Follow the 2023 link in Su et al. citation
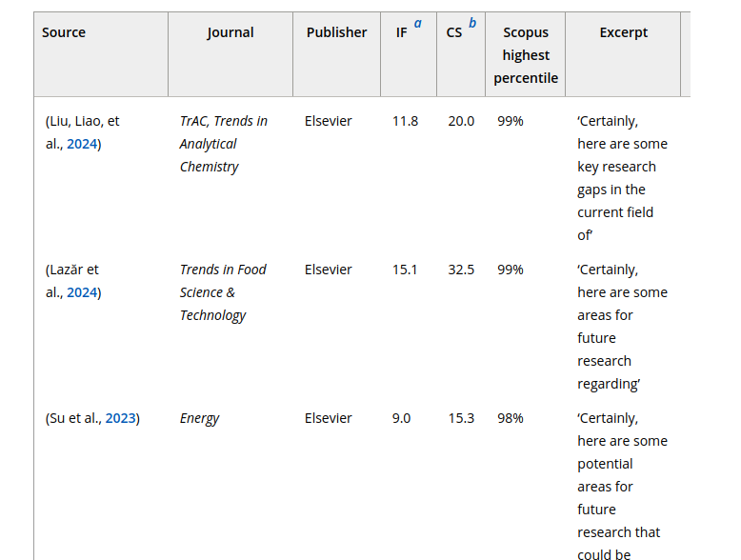This screenshot has height=560, width=741. 121,418
